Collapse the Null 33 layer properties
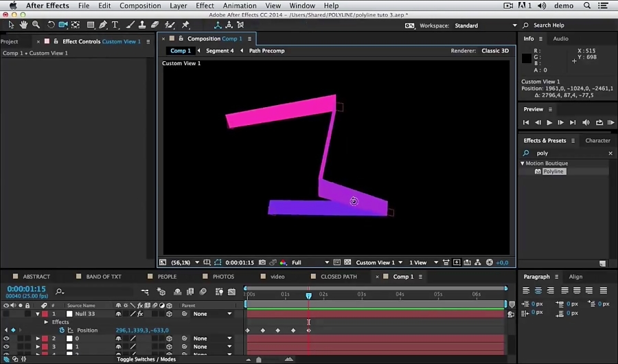This screenshot has height=364, width=618. pos(38,314)
